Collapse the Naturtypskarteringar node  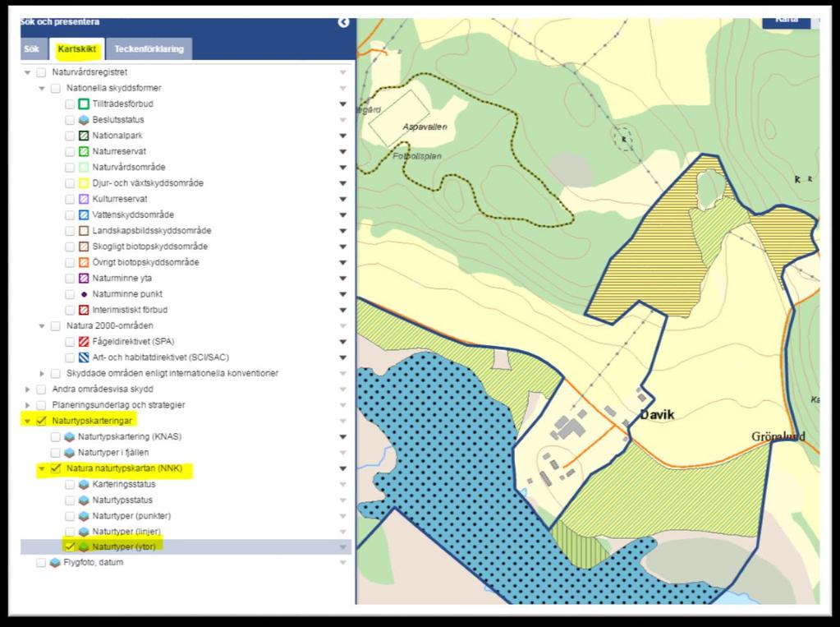[27, 421]
